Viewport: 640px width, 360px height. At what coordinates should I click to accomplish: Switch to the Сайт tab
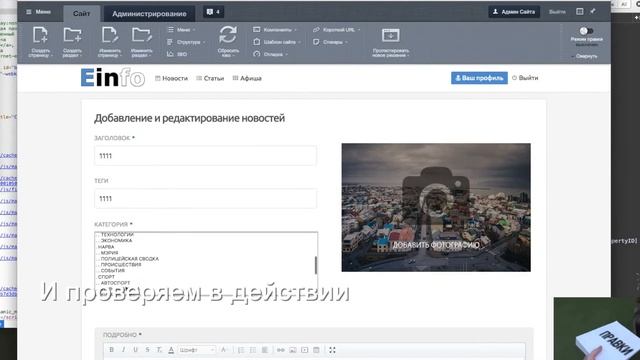pyautogui.click(x=82, y=13)
